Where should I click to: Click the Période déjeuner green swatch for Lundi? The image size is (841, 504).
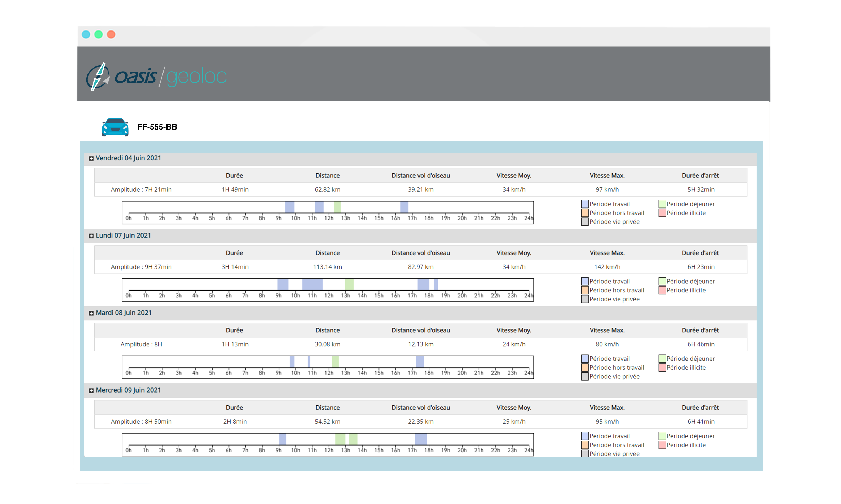662,281
